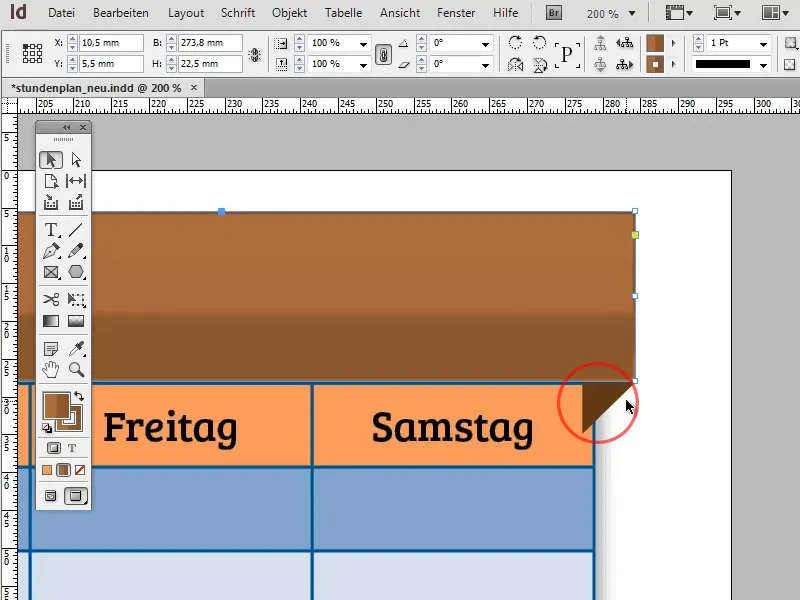Open the Ansicht menu
Viewport: 800px width, 600px height.
400,13
